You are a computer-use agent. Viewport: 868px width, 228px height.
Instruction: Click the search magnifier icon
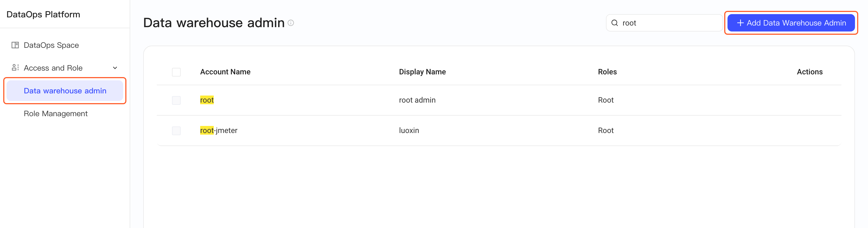click(x=615, y=23)
